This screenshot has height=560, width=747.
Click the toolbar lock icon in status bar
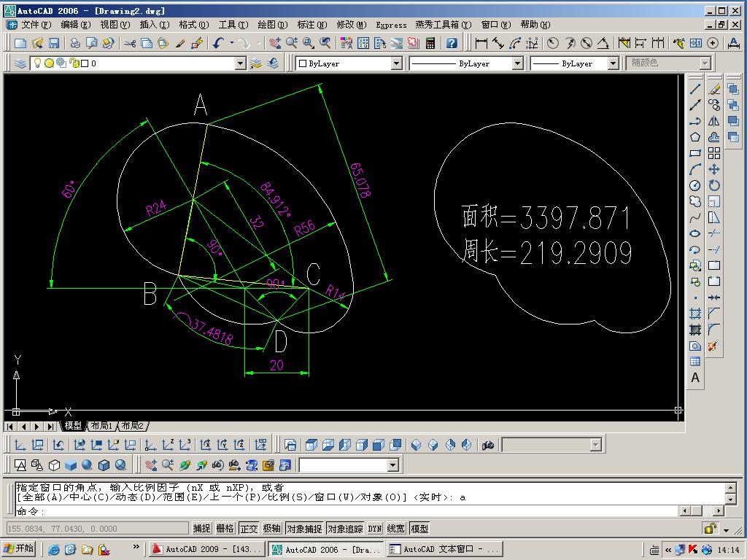tap(710, 529)
